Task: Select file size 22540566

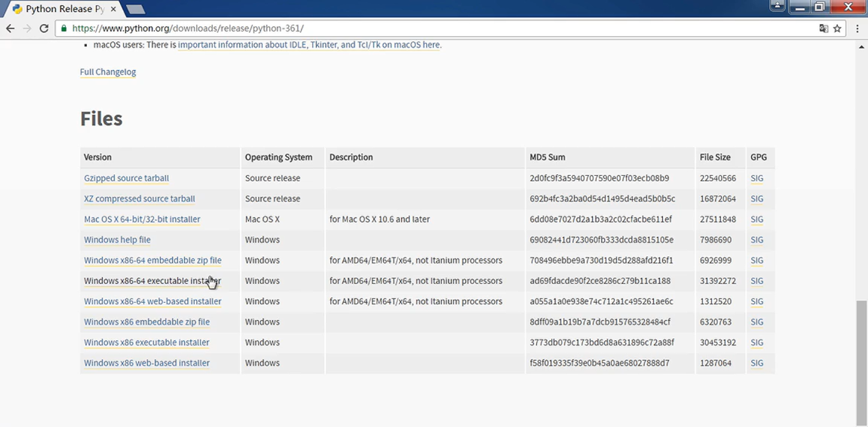Action: click(718, 178)
